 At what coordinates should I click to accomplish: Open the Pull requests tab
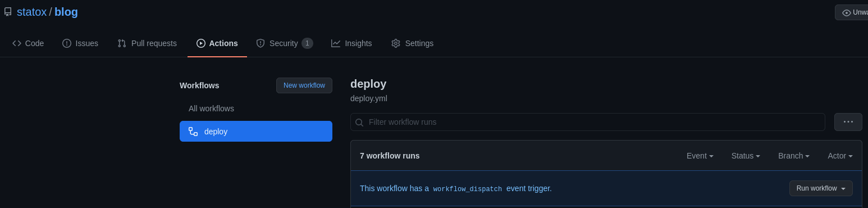pyautogui.click(x=147, y=43)
